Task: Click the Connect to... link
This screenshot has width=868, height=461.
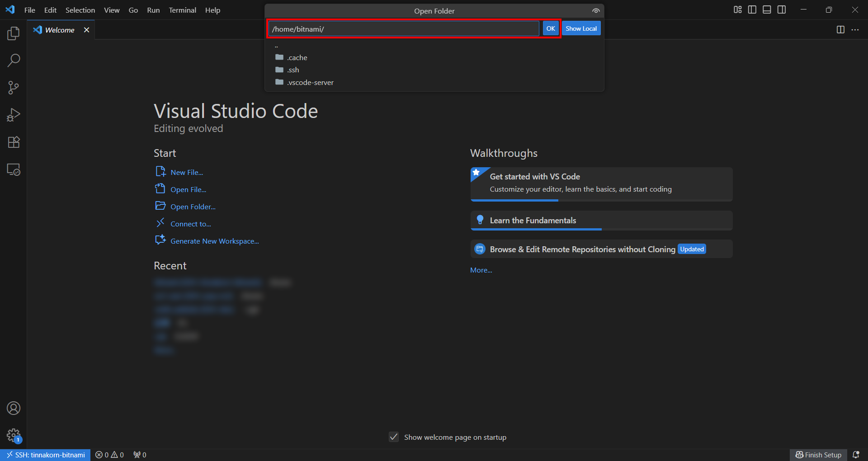Action: point(191,224)
